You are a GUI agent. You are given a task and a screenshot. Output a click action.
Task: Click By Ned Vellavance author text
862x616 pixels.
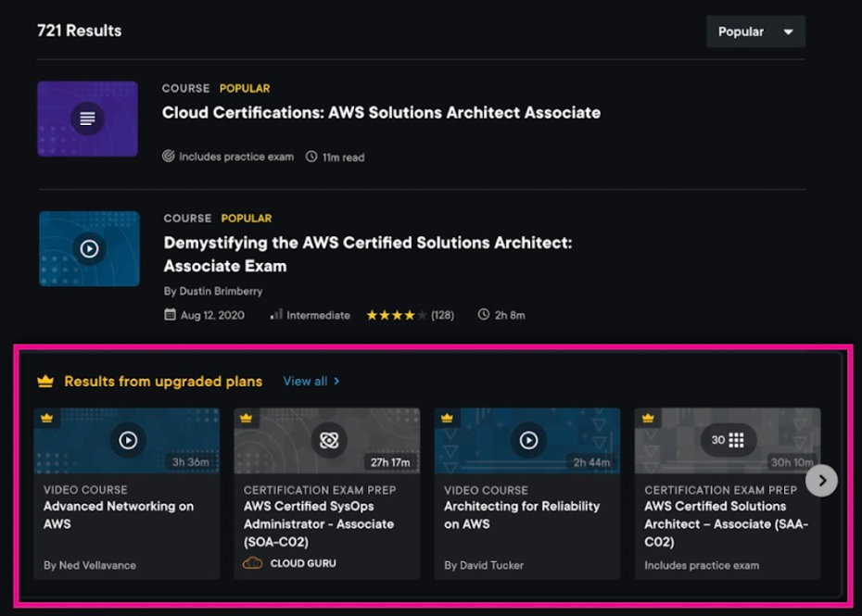(90, 565)
